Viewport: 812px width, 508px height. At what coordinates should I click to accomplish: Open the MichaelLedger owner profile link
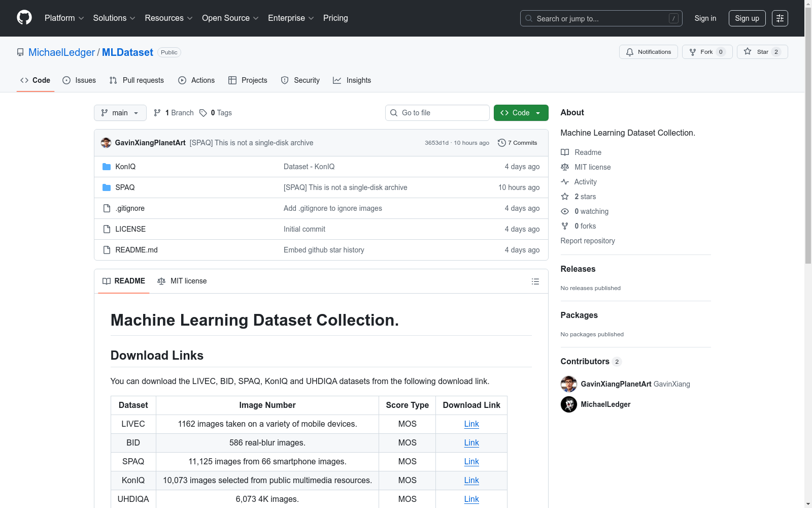(61, 52)
